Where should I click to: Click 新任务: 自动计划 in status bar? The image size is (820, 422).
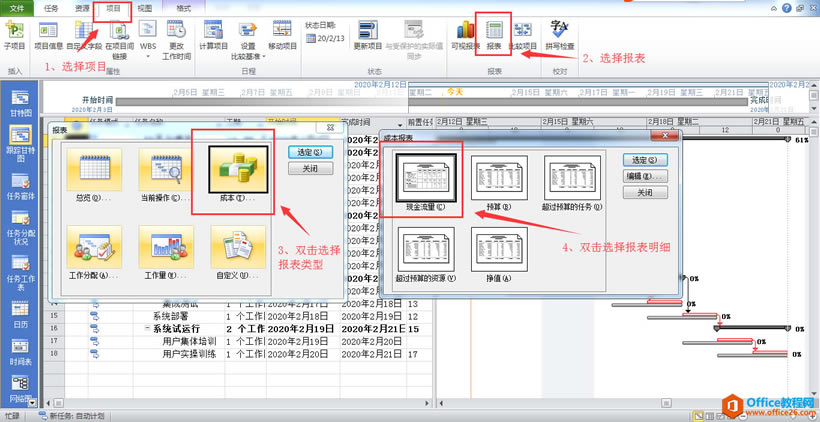point(72,416)
